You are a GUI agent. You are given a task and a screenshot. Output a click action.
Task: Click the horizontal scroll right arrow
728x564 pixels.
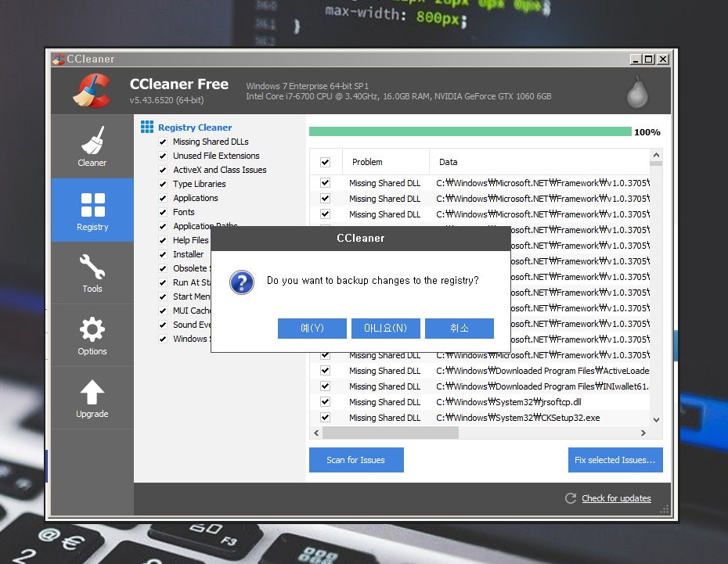[x=643, y=433]
